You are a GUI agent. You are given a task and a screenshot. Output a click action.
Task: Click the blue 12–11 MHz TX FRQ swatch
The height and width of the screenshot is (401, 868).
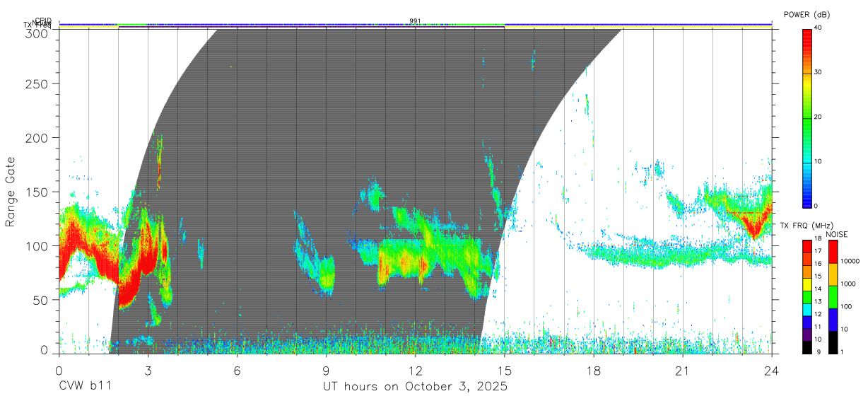pyautogui.click(x=807, y=322)
